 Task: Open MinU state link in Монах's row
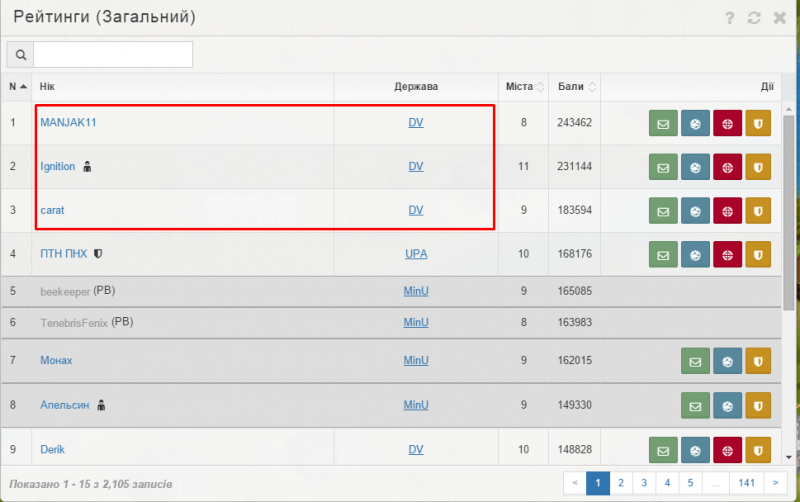416,360
